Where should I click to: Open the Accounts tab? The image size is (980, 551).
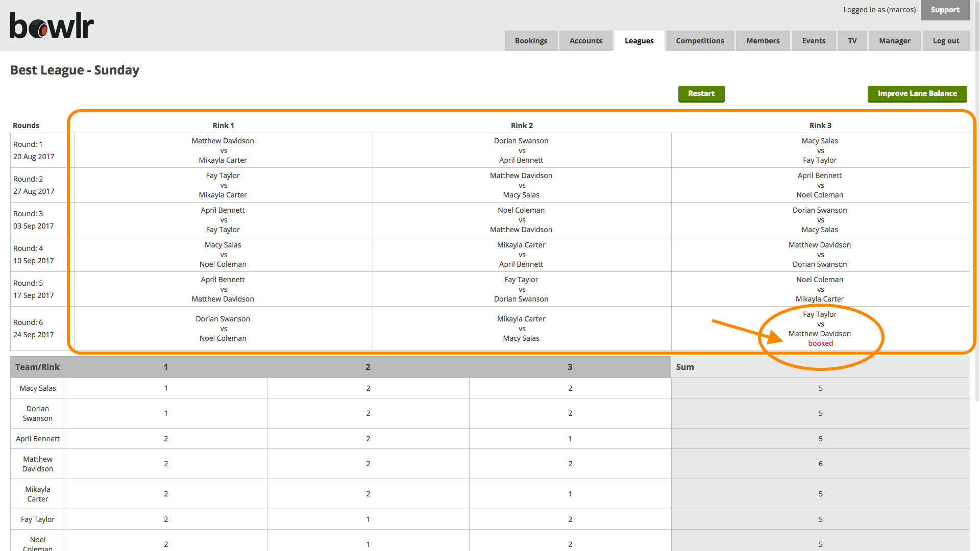click(x=586, y=41)
